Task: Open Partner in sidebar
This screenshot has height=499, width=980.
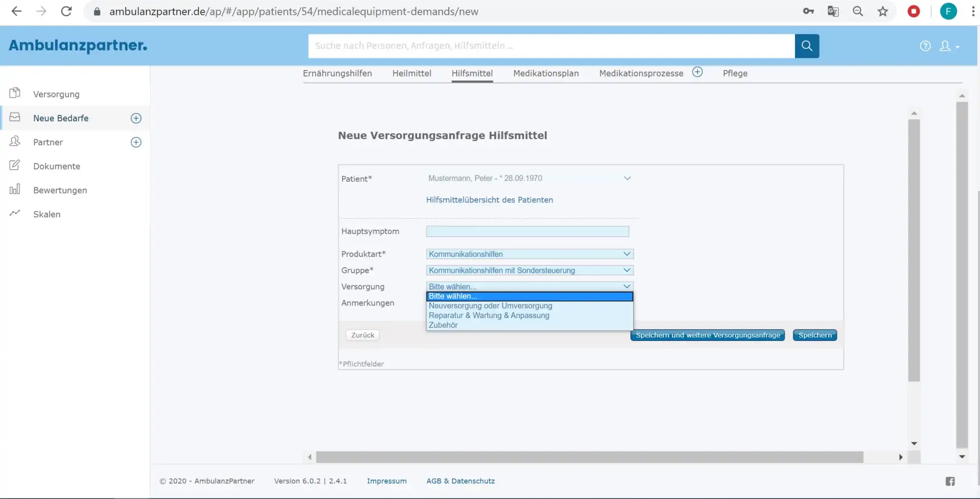Action: (x=48, y=142)
